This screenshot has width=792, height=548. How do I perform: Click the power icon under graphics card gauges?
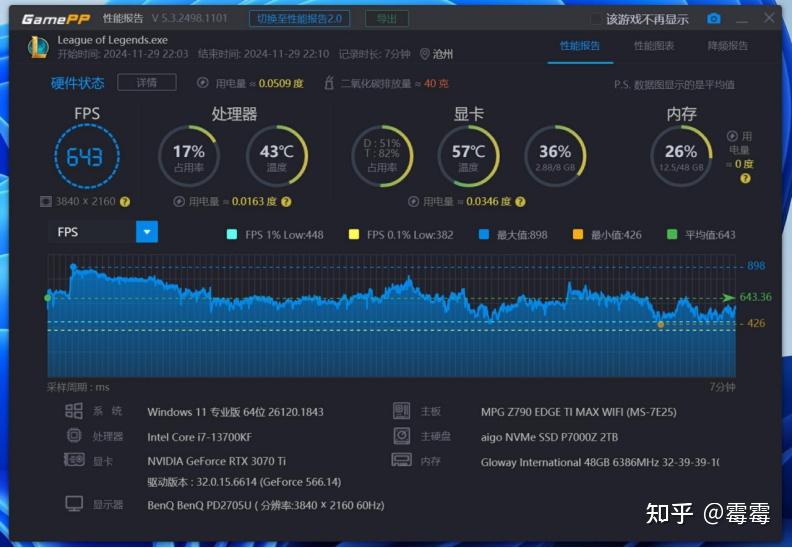pos(413,202)
